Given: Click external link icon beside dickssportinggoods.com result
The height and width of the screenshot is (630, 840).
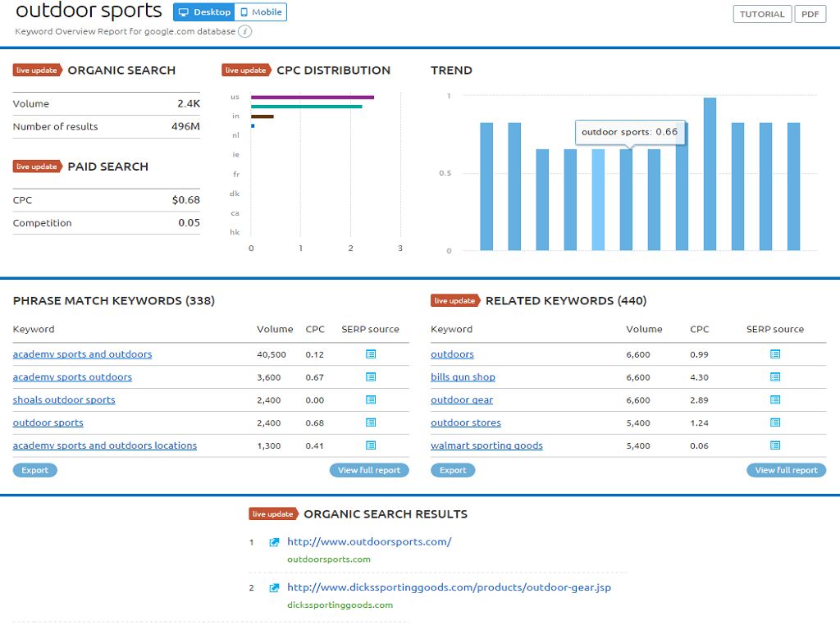Looking at the screenshot, I should pos(275,588).
